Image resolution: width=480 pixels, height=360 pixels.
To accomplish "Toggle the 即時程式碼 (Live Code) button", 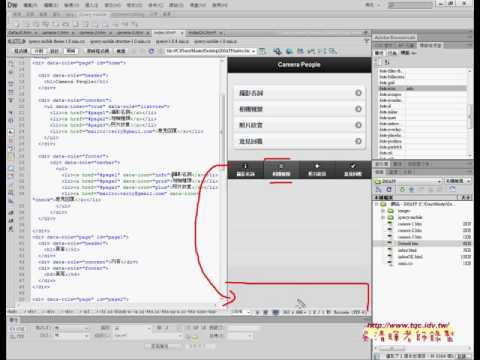I will point(98,51).
